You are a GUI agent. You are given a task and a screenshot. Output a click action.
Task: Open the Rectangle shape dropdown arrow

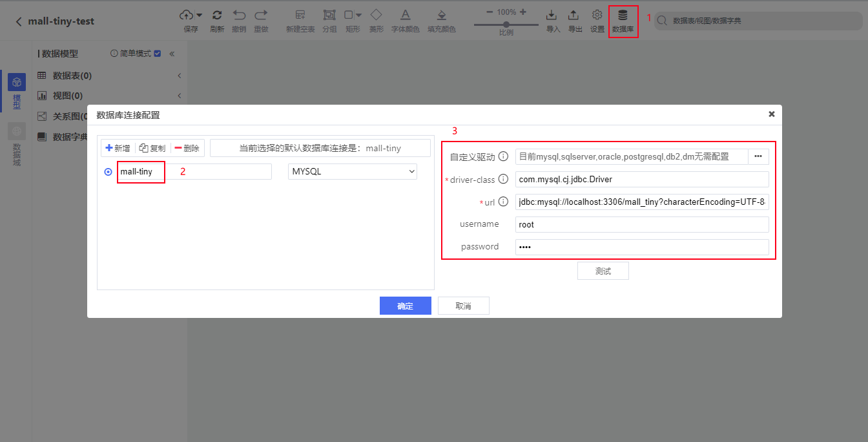coord(358,15)
